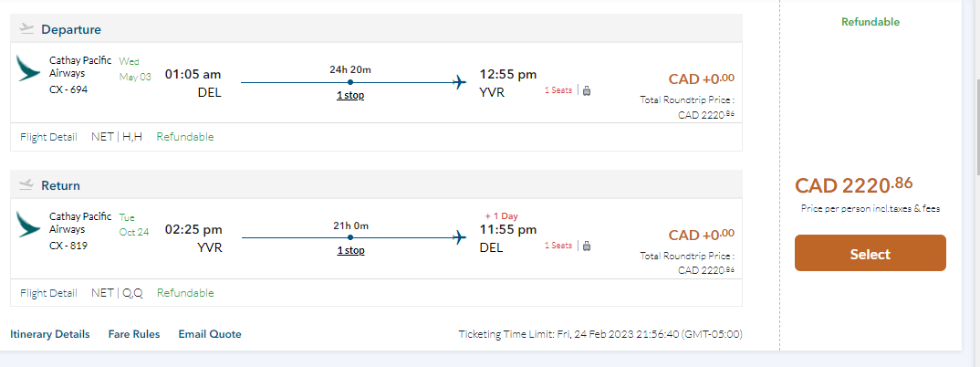Screen dimensions: 980x367
Task: Click the departure flight's Refundable label
Action: [x=185, y=137]
